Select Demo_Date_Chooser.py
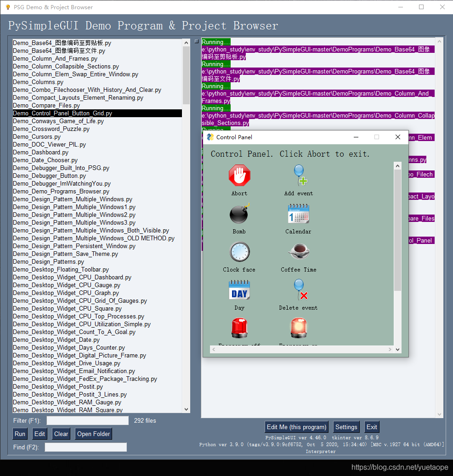This screenshot has height=476, width=453. [x=97, y=160]
